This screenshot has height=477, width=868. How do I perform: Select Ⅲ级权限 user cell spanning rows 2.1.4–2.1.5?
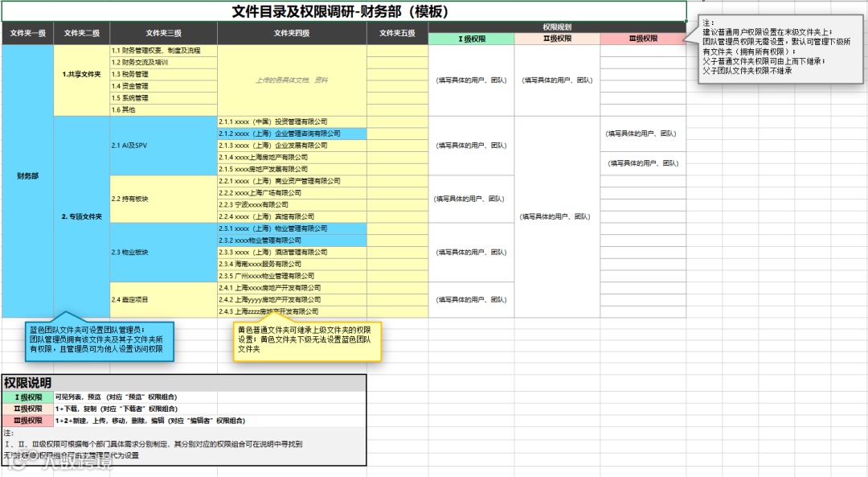tap(643, 163)
